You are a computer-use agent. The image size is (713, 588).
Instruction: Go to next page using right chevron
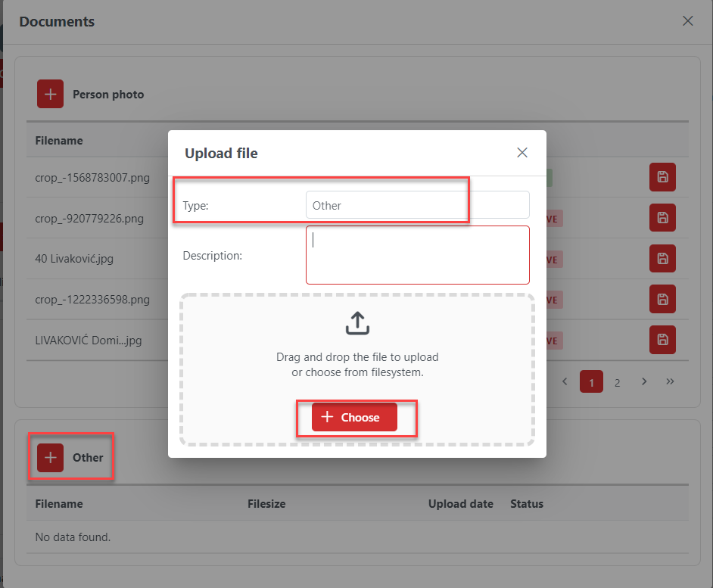(644, 381)
